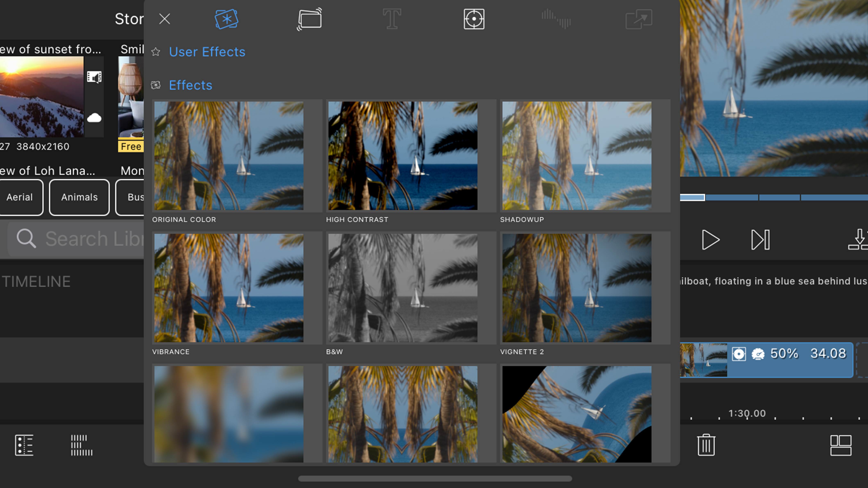Skip to the next clip
This screenshot has width=868, height=488.
pos(760,240)
